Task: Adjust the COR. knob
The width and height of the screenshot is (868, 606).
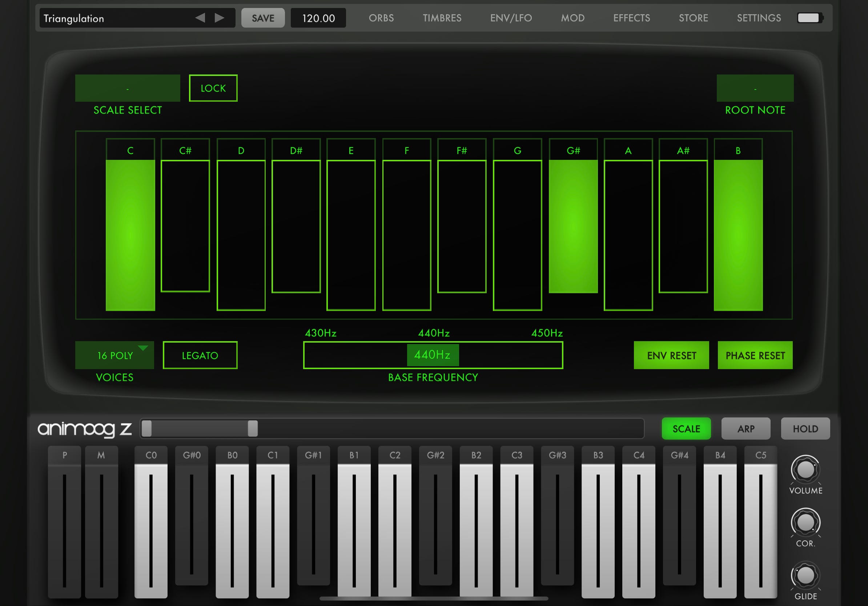Action: [x=805, y=522]
